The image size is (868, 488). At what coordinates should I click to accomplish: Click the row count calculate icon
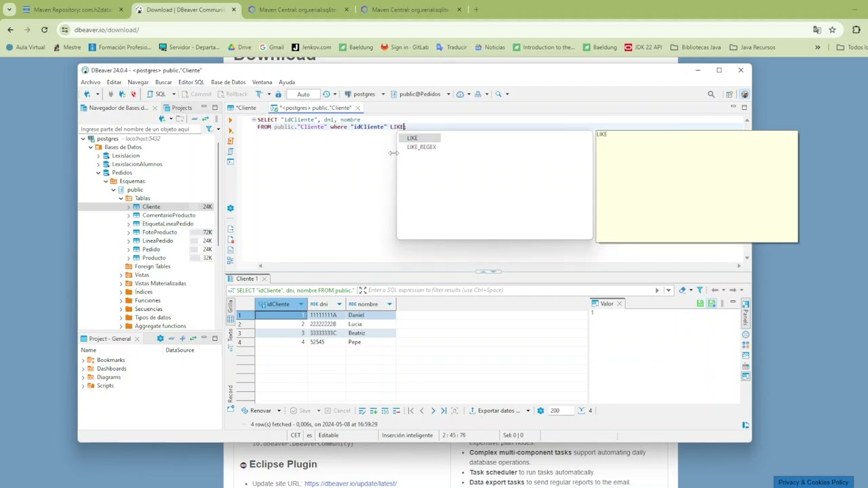tap(581, 411)
